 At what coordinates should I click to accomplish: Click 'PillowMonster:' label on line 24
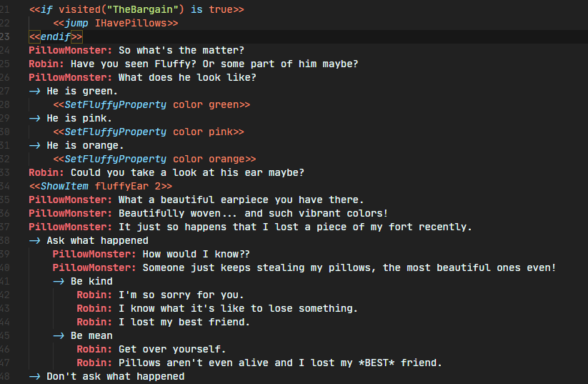[71, 50]
